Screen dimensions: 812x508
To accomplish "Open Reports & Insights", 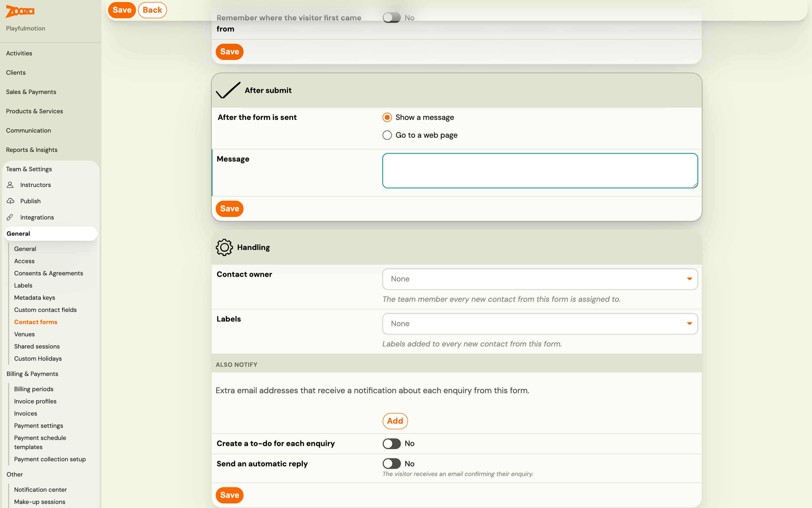I will [x=32, y=150].
